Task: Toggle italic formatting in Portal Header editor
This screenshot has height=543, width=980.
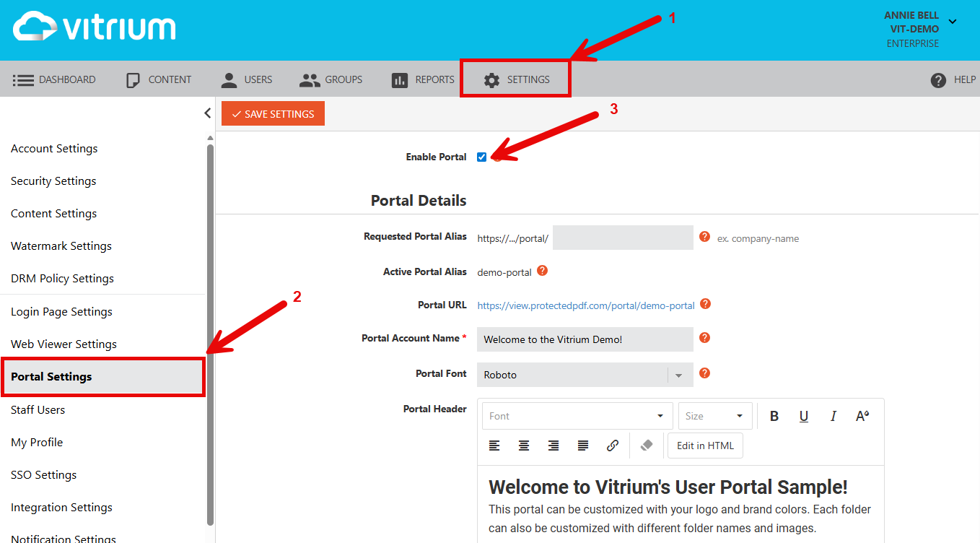Action: coord(834,416)
